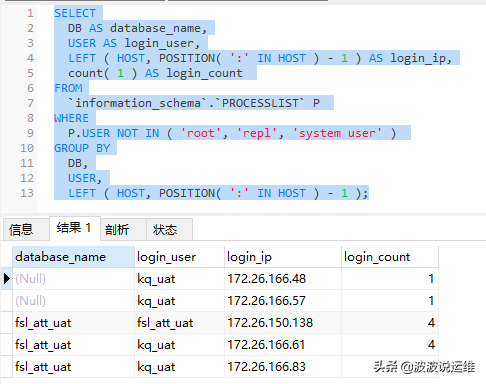Click the 'system user' string in line 9
Screen dimensions: 486x384
[x=337, y=133]
